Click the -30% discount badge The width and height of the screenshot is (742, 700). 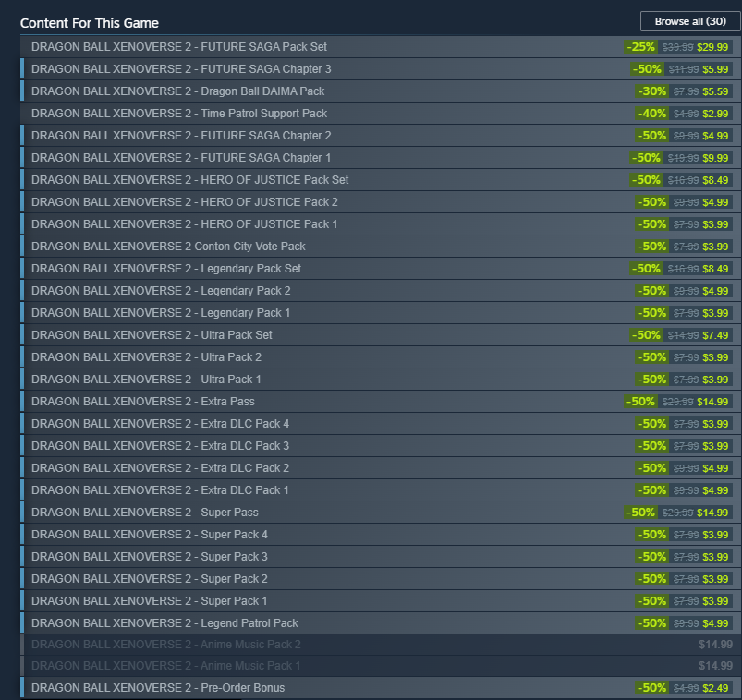coord(652,91)
